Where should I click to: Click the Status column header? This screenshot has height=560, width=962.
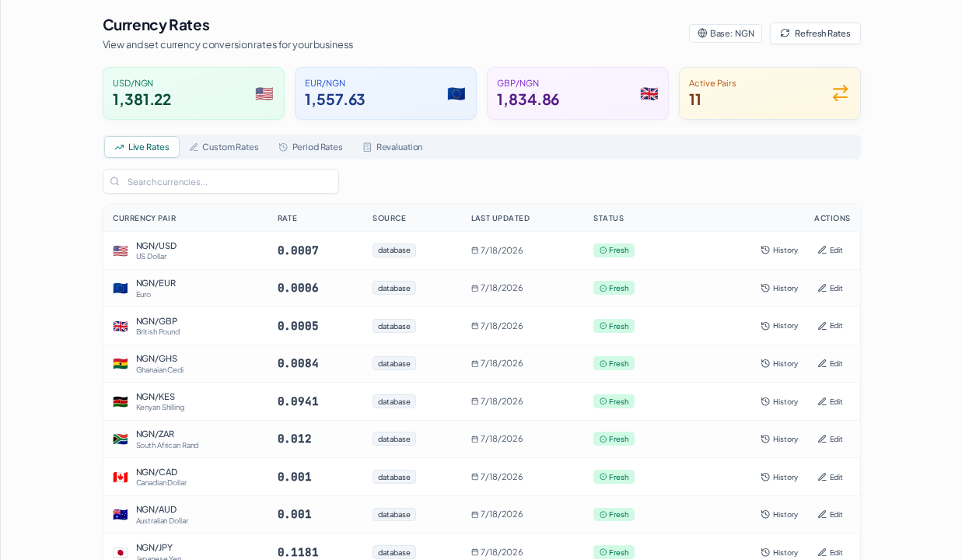click(608, 219)
